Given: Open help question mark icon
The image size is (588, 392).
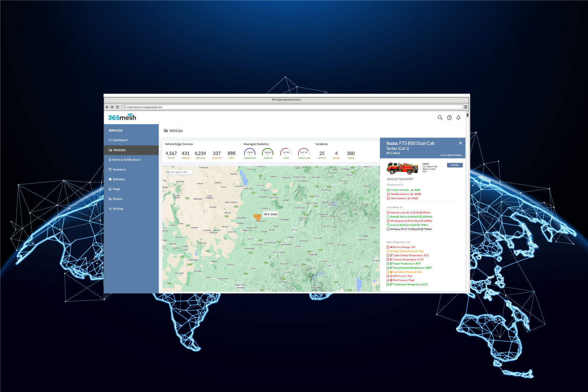Looking at the screenshot, I should 449,118.
